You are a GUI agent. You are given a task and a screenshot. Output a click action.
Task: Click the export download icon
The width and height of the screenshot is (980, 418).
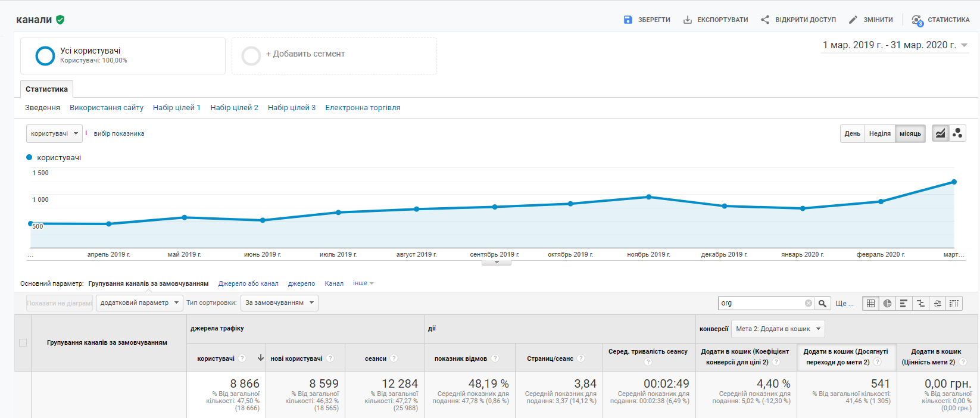point(688,20)
